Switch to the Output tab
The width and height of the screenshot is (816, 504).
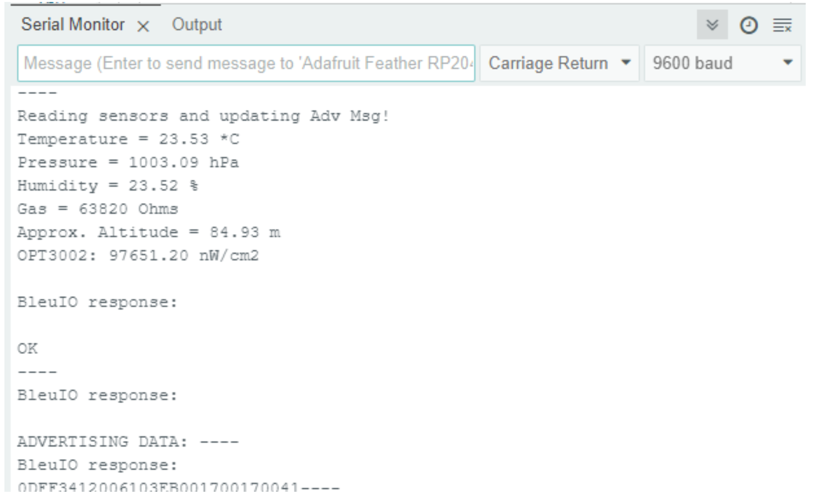click(x=197, y=24)
